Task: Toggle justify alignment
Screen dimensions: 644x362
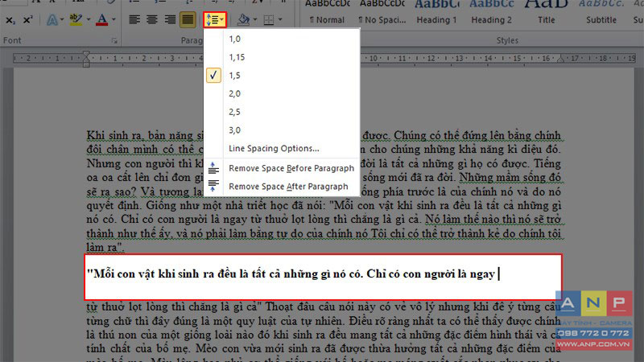Action: click(188, 19)
